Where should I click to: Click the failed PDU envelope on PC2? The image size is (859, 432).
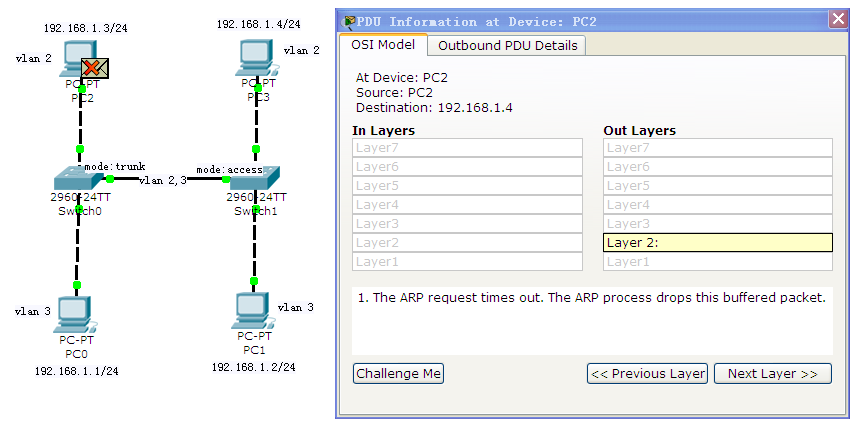(95, 68)
